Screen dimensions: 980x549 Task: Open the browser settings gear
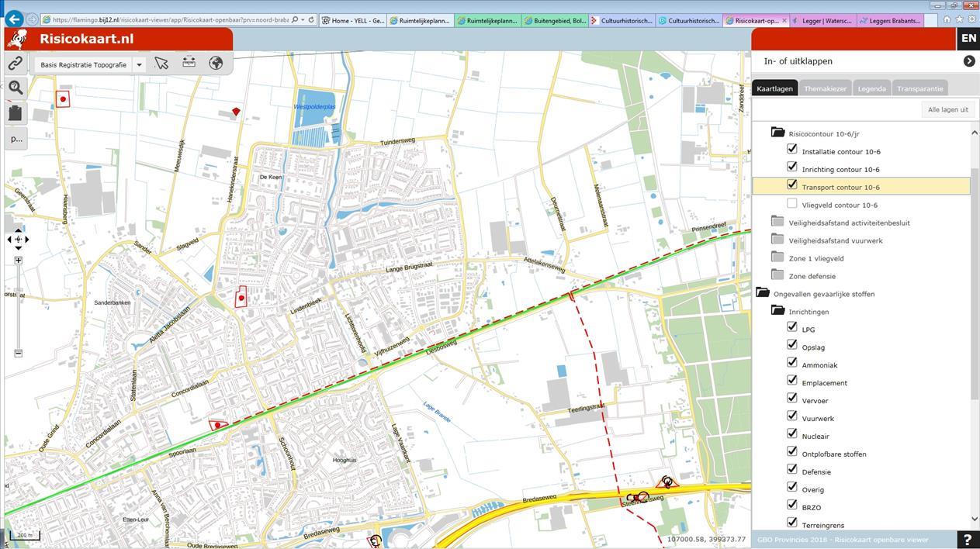[x=971, y=19]
